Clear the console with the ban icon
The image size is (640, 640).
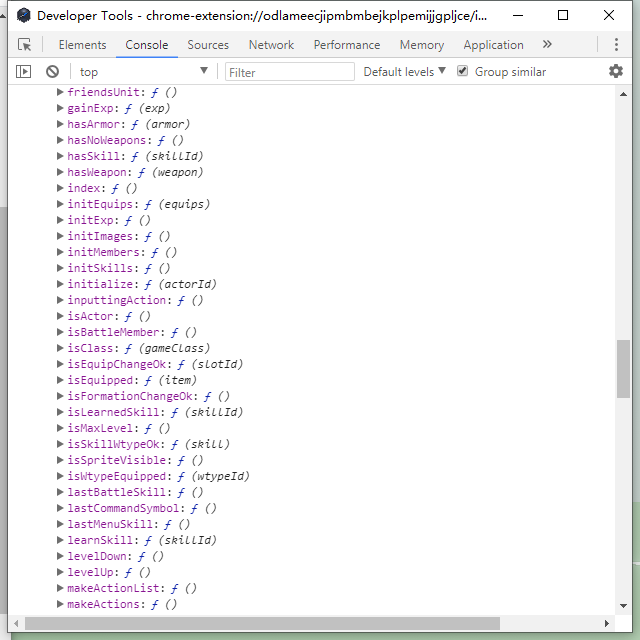tap(52, 72)
